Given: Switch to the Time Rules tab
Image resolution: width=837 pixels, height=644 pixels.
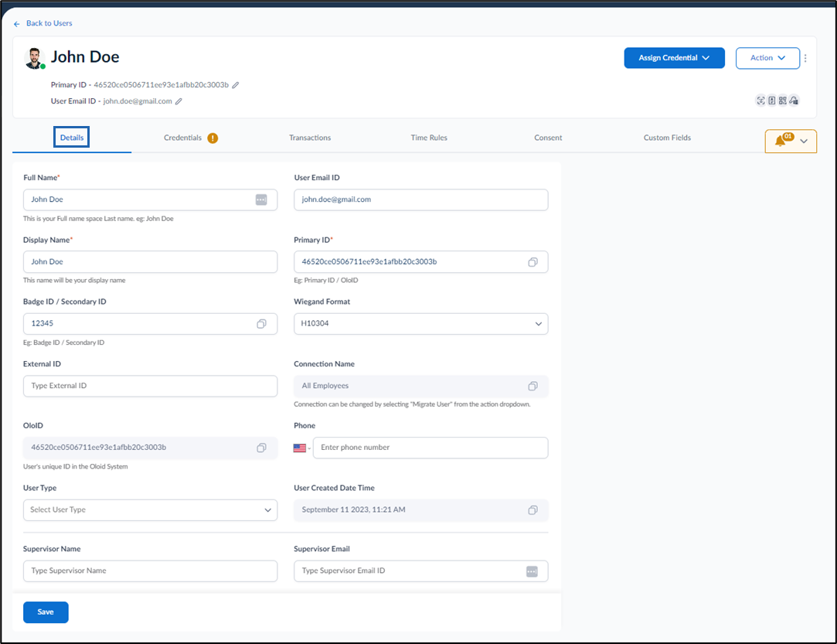Looking at the screenshot, I should coord(429,138).
